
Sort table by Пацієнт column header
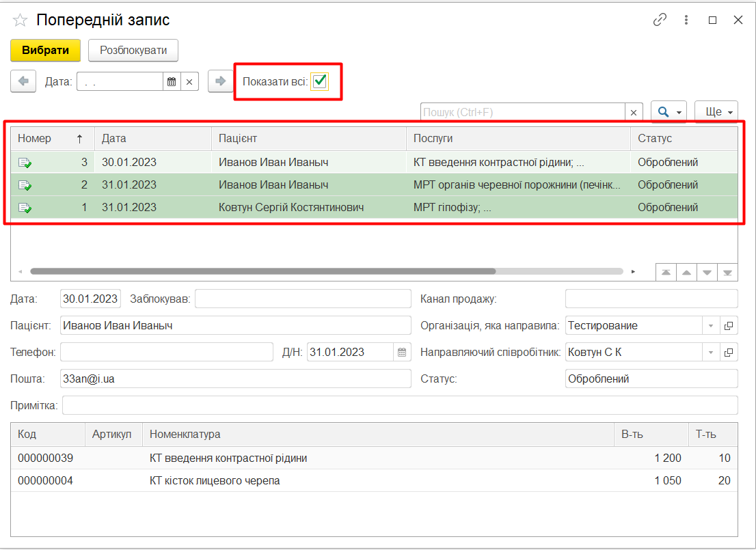click(308, 138)
